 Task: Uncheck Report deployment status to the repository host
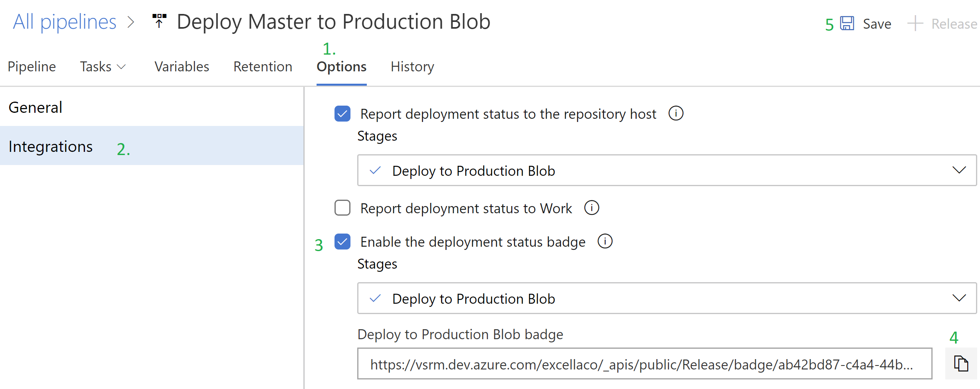click(342, 114)
